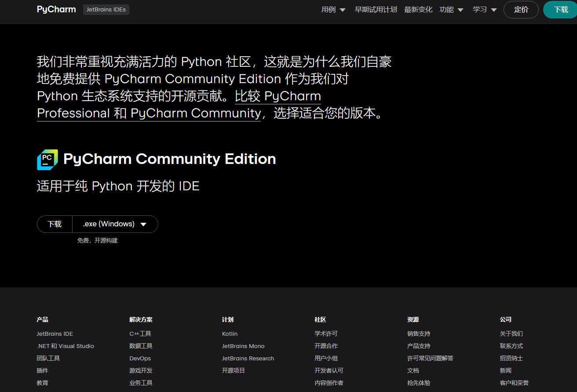This screenshot has width=577, height=392.
Task: Open the .exe (Windows) installer format dropdown
Action: 115,224
